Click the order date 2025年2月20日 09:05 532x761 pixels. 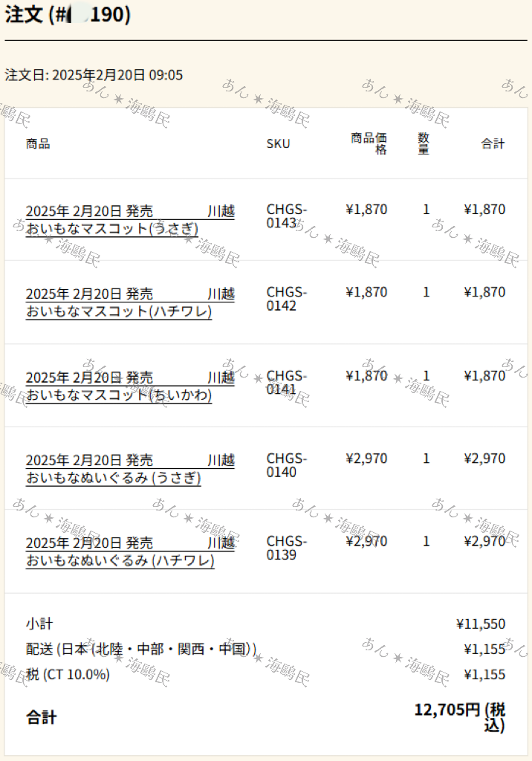[94, 75]
